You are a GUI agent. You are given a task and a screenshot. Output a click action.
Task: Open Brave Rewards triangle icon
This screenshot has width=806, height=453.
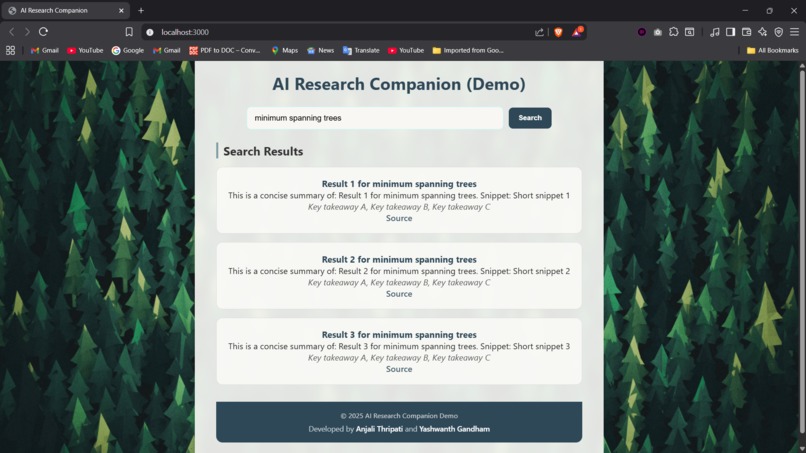pyautogui.click(x=577, y=32)
